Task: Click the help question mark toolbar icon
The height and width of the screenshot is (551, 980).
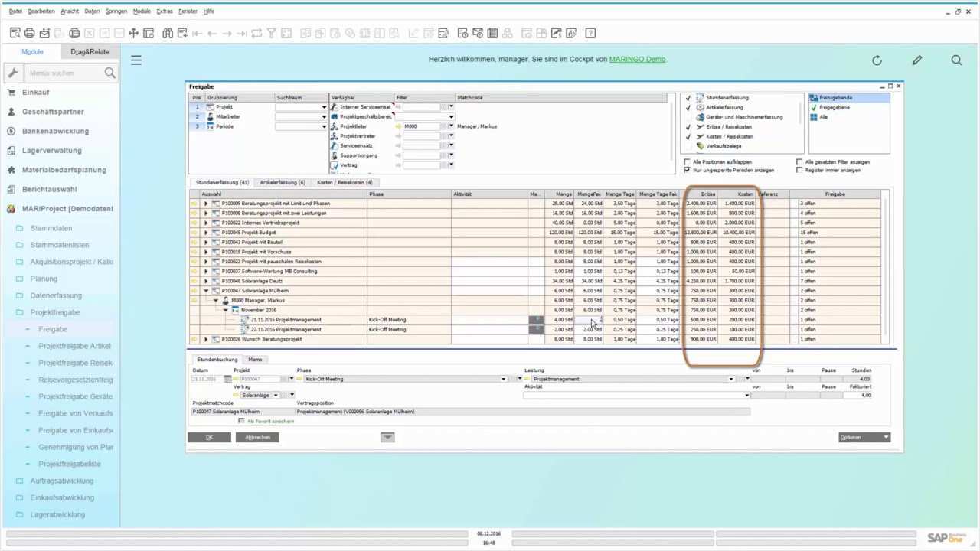Action: tap(590, 33)
